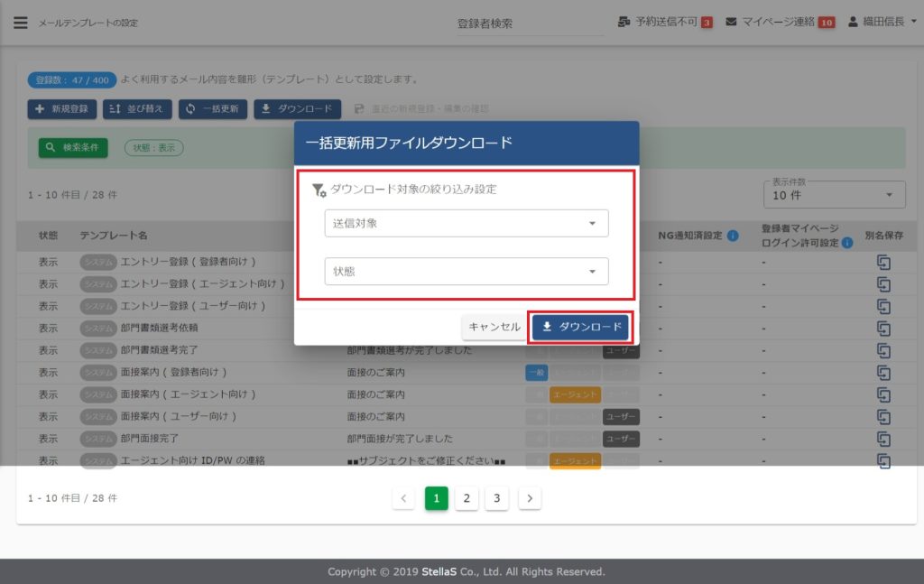Screen dimensions: 924x584
Task: Open the hamburger menu icon
Action: [x=21, y=23]
